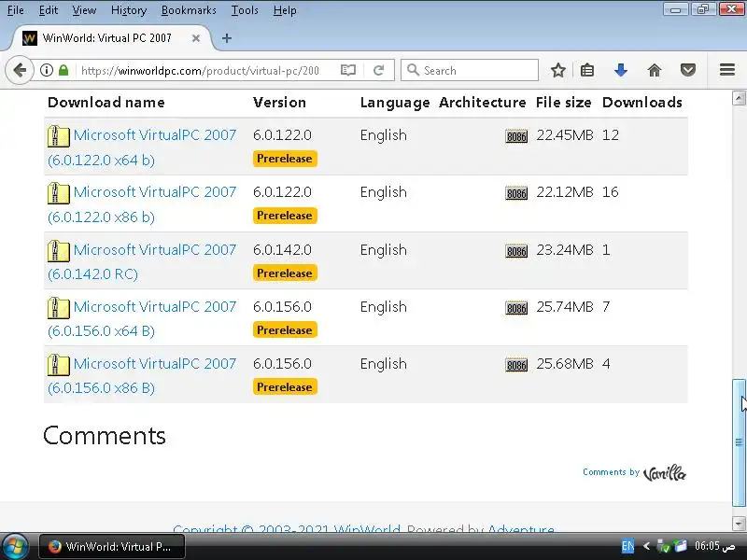Click Prerelease badge in 6.0.142.0 row

click(285, 273)
